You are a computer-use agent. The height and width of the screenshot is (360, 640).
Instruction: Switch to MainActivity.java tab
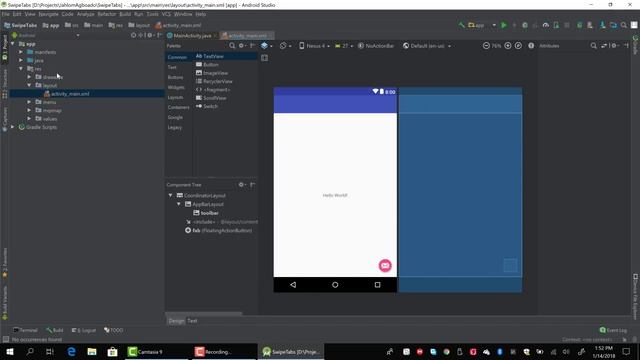(192, 36)
